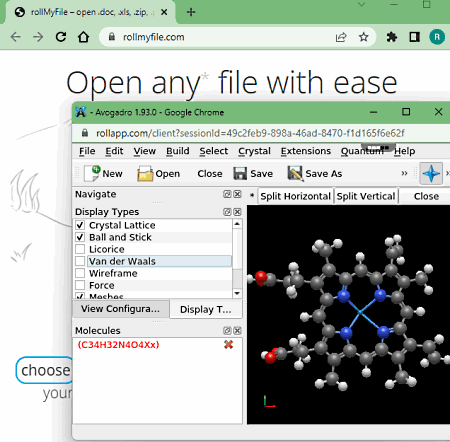Open a file with the Open icon
This screenshot has height=442, width=450.
[x=145, y=174]
